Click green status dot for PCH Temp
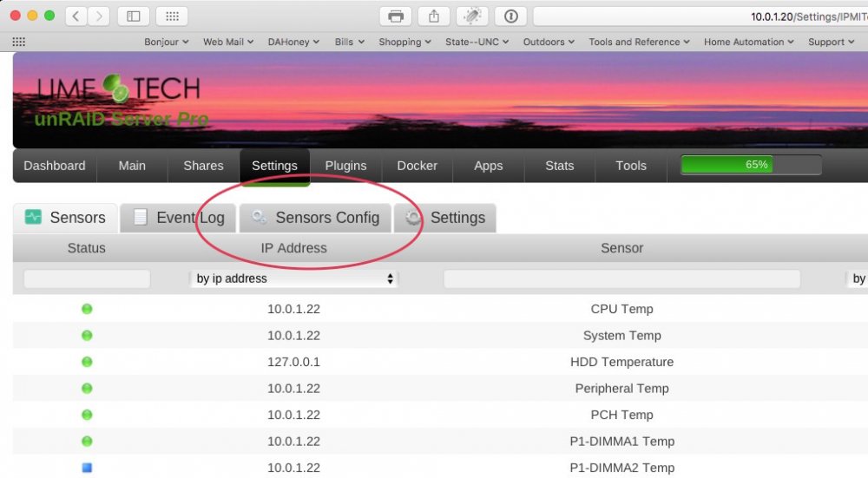The image size is (868, 478). tap(87, 415)
